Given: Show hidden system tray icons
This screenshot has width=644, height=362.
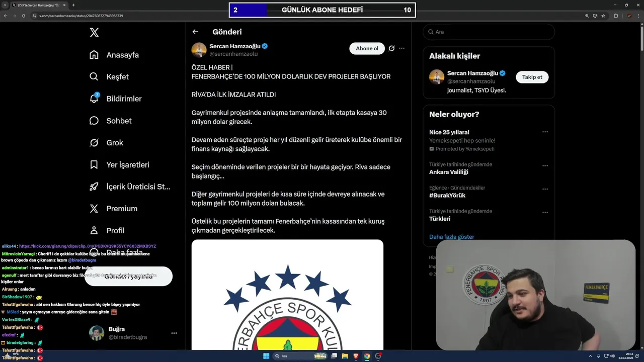Looking at the screenshot, I should coord(591,356).
